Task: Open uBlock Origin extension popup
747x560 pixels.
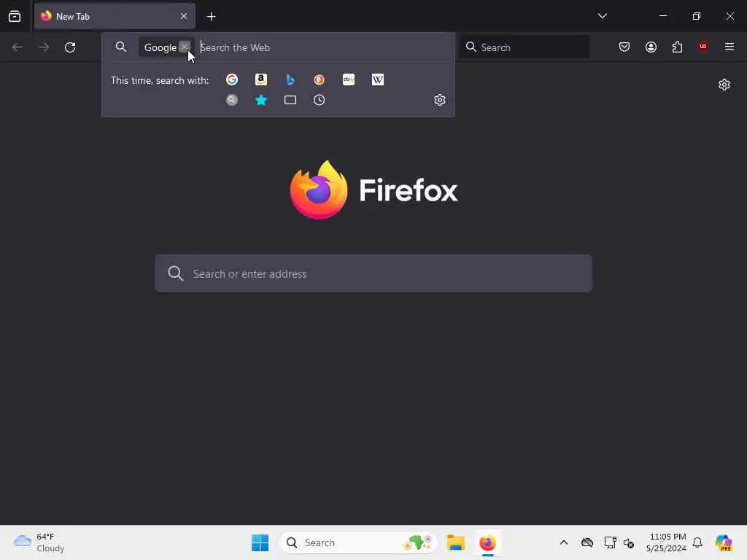Action: (703, 46)
